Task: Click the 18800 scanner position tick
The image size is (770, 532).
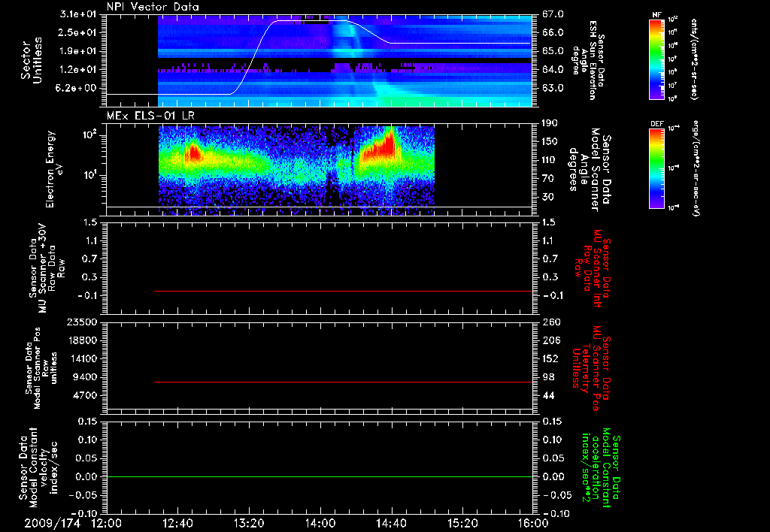Action: click(x=83, y=340)
